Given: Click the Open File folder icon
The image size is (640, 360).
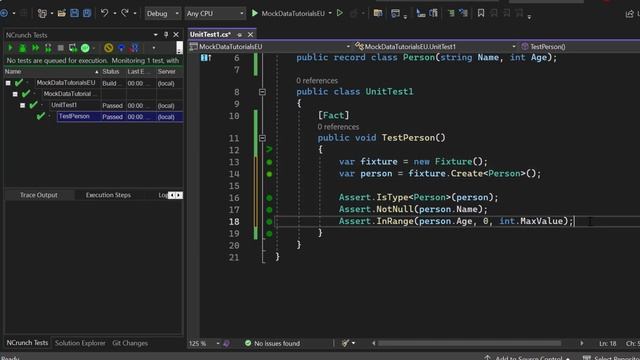Looking at the screenshot, I should tap(62, 13).
